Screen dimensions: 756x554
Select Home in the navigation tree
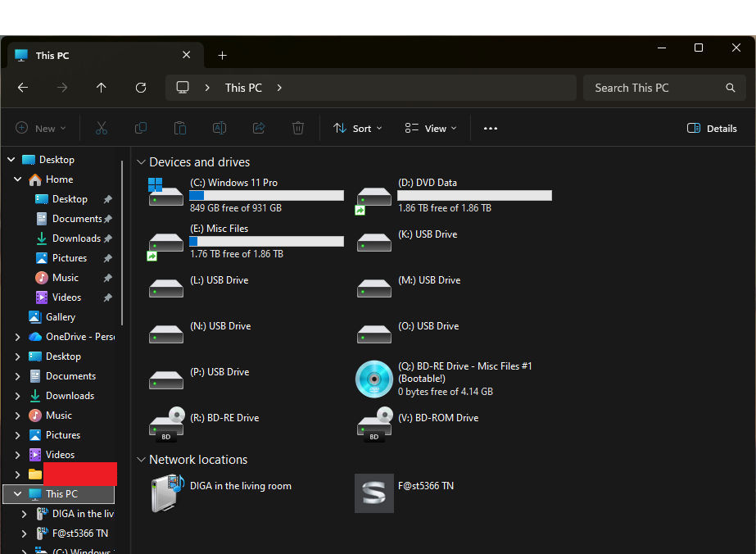59,179
